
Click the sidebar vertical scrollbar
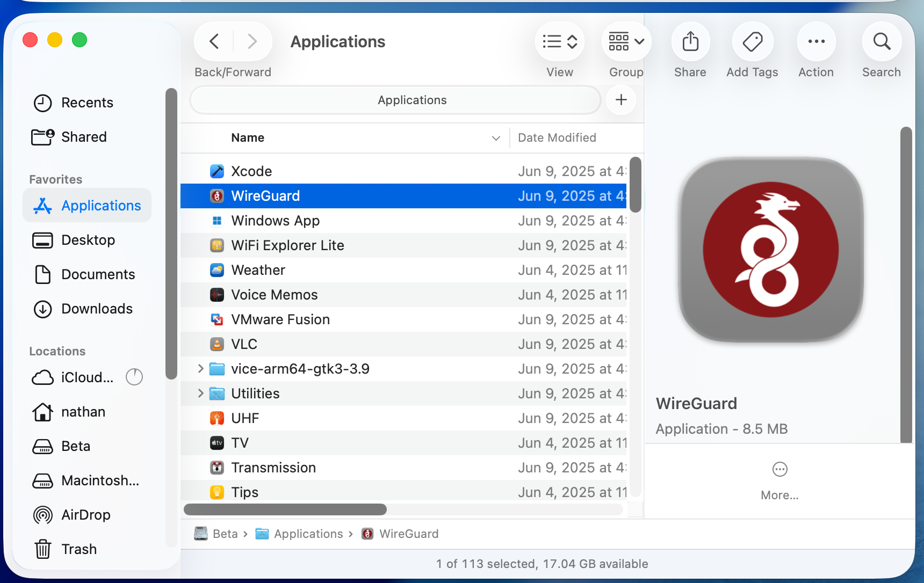pyautogui.click(x=171, y=234)
